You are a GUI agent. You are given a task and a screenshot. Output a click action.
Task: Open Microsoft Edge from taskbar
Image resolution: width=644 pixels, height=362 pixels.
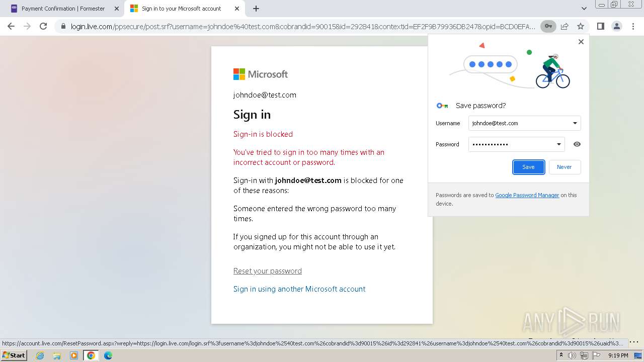(108, 355)
